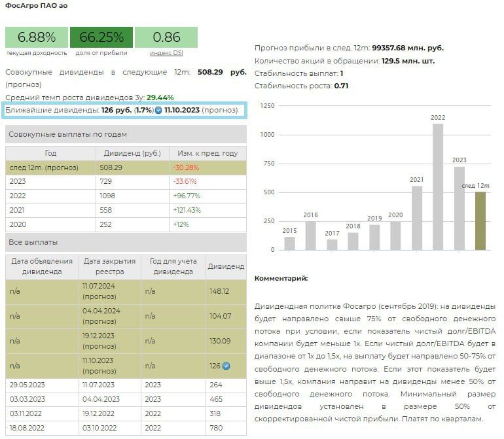The image size is (504, 439).
Task: Click the Изм. к пред. году column header
Action: pos(207,153)
